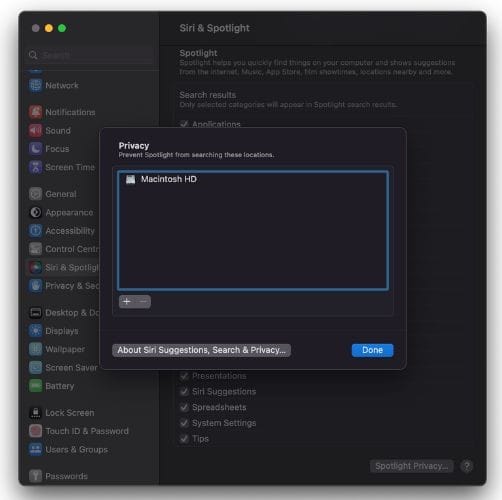502x500 pixels.
Task: Click the minus button to remove location
Action: point(143,302)
